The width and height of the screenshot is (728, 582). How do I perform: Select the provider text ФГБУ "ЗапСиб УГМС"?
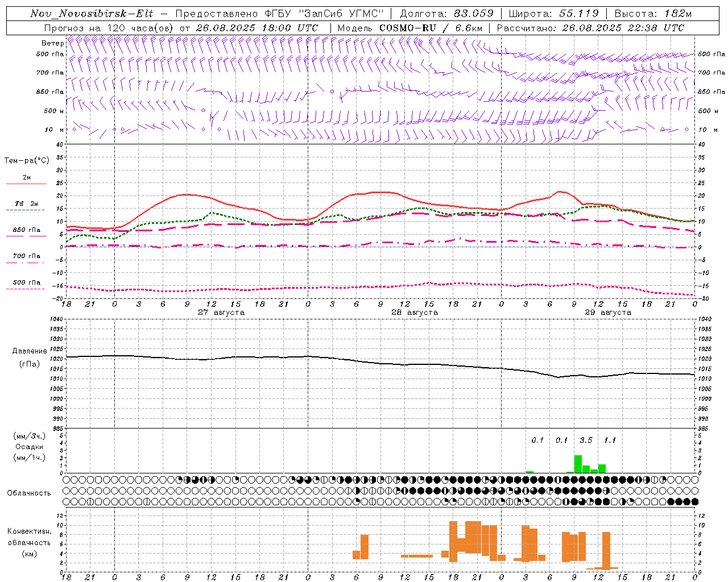pyautogui.click(x=324, y=14)
